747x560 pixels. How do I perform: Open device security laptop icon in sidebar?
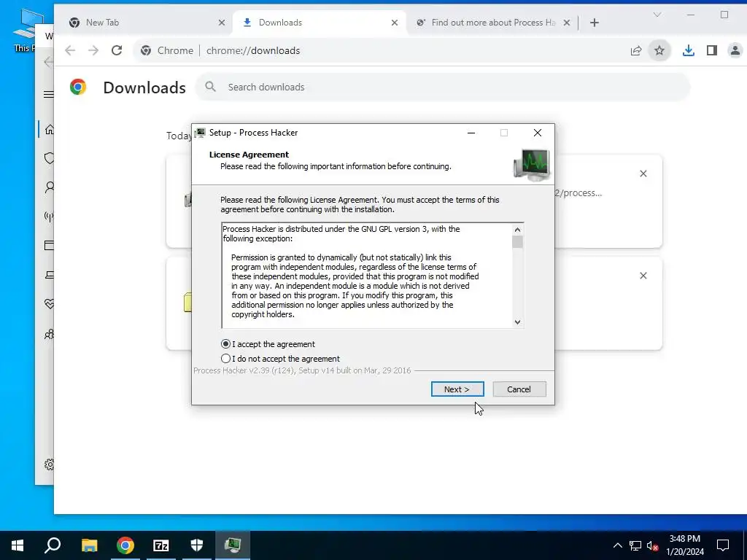pos(49,275)
